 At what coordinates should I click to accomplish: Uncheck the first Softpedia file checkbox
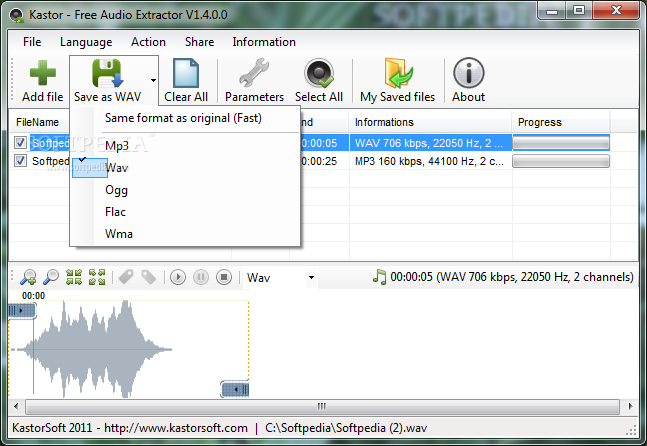click(x=20, y=143)
